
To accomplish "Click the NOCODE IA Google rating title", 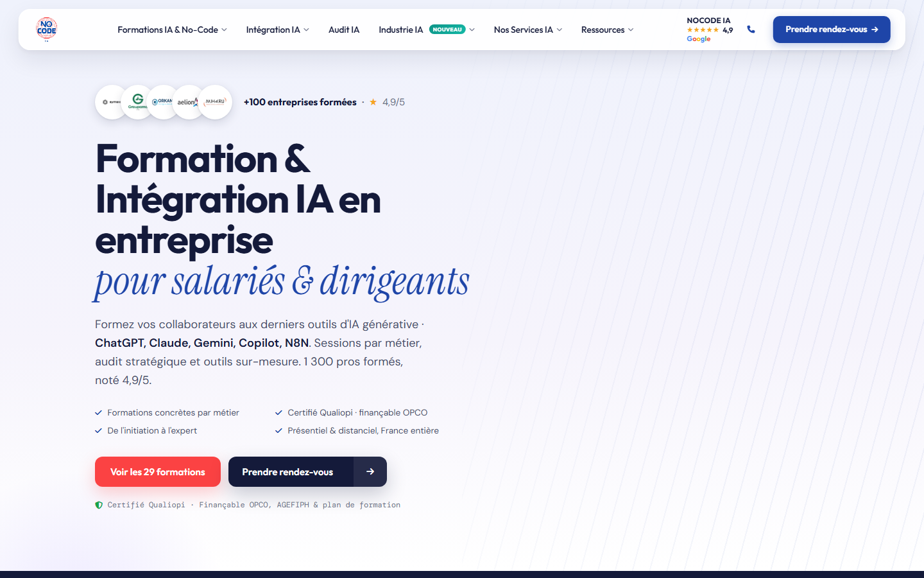I will (708, 21).
